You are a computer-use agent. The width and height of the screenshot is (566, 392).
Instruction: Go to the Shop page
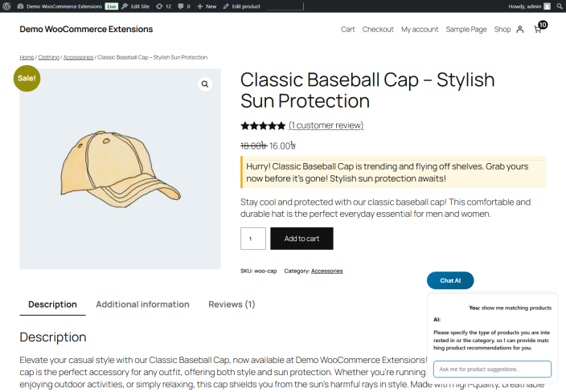pos(502,29)
